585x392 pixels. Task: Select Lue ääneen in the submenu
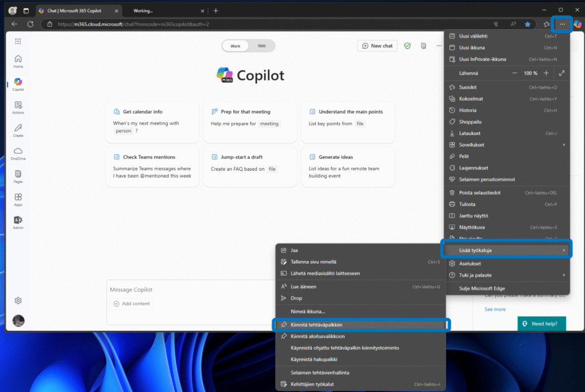coord(361,287)
